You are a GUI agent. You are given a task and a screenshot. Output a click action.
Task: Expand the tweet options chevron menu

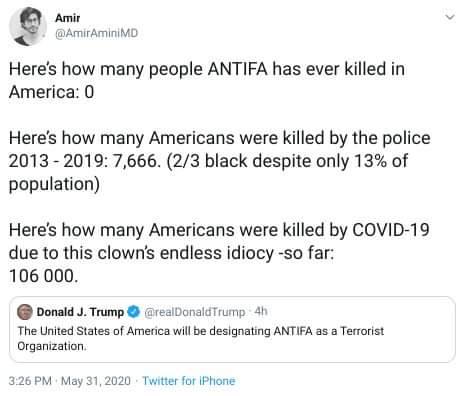pyautogui.click(x=450, y=17)
